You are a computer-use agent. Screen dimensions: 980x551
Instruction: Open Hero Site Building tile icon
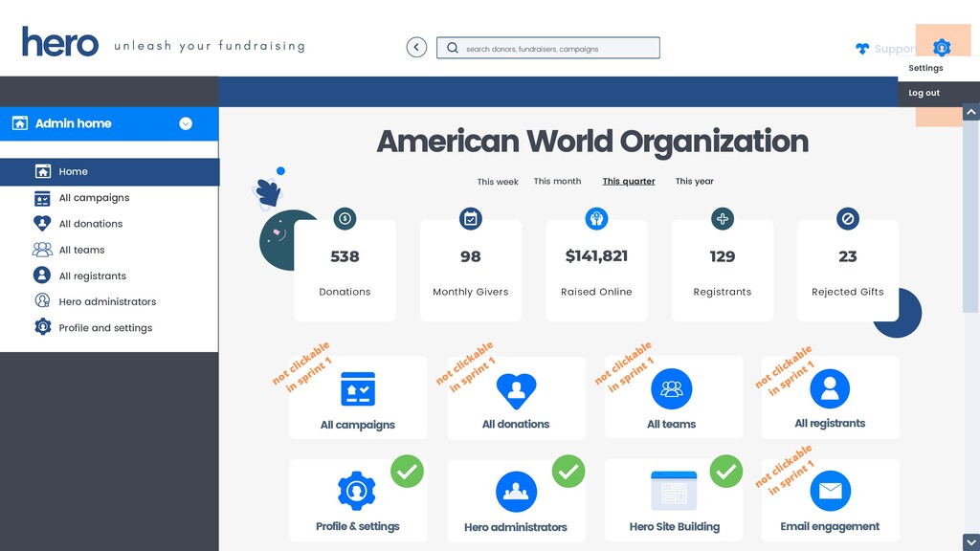674,491
